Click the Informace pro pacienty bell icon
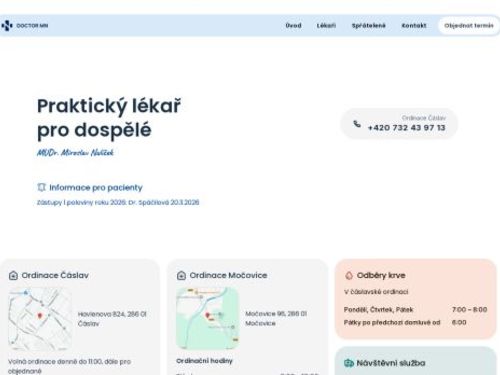 (41, 187)
